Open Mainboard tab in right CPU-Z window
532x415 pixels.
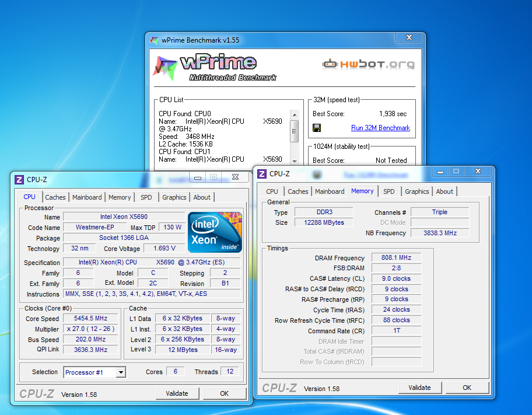click(x=330, y=191)
